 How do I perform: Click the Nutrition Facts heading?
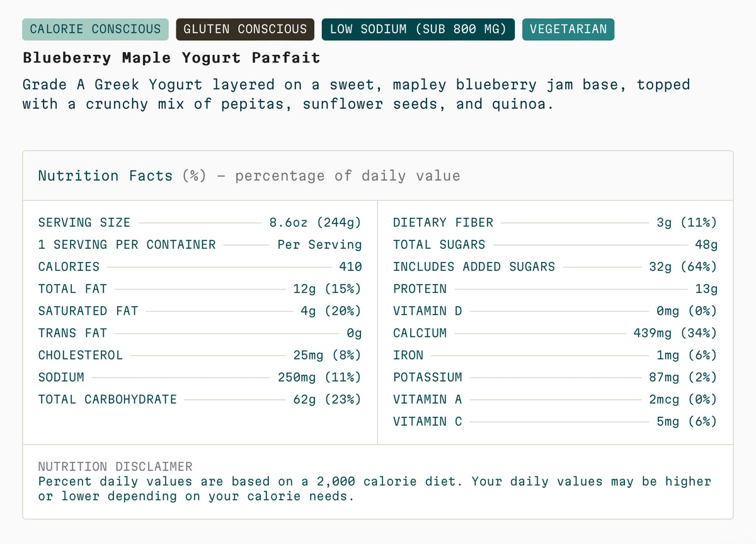pyautogui.click(x=105, y=176)
